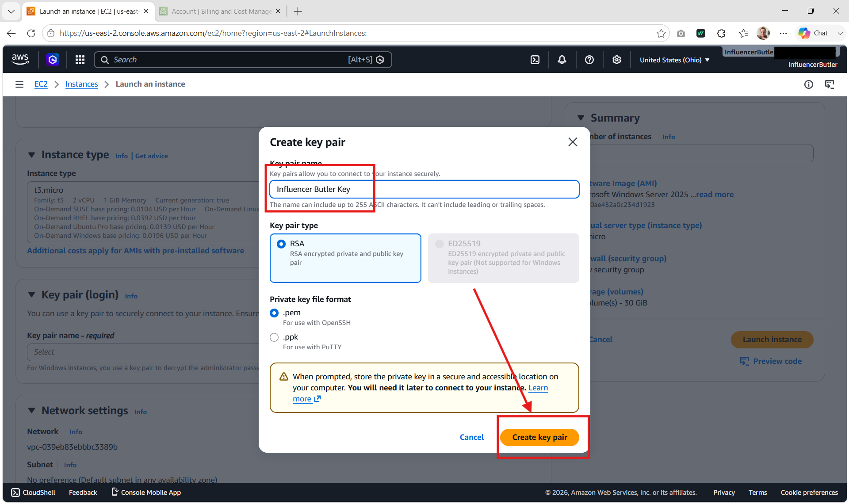849x504 pixels.
Task: Open the InfluencerButler account menu
Action: pyautogui.click(x=781, y=58)
